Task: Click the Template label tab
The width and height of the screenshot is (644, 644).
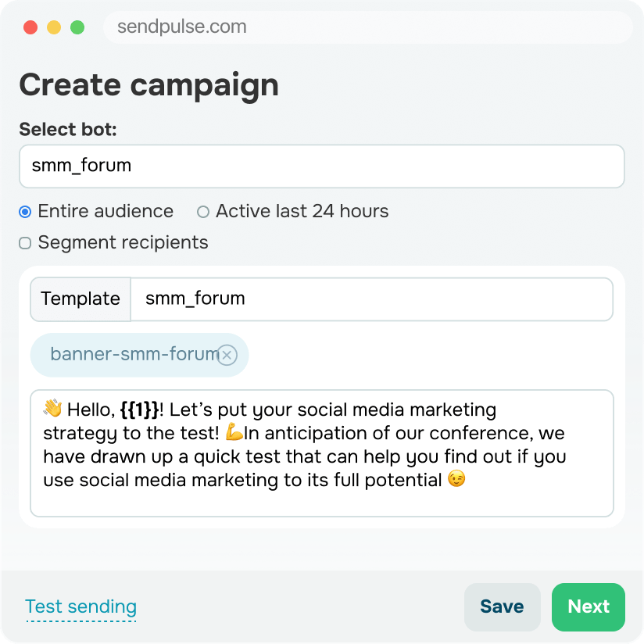Action: tap(80, 299)
